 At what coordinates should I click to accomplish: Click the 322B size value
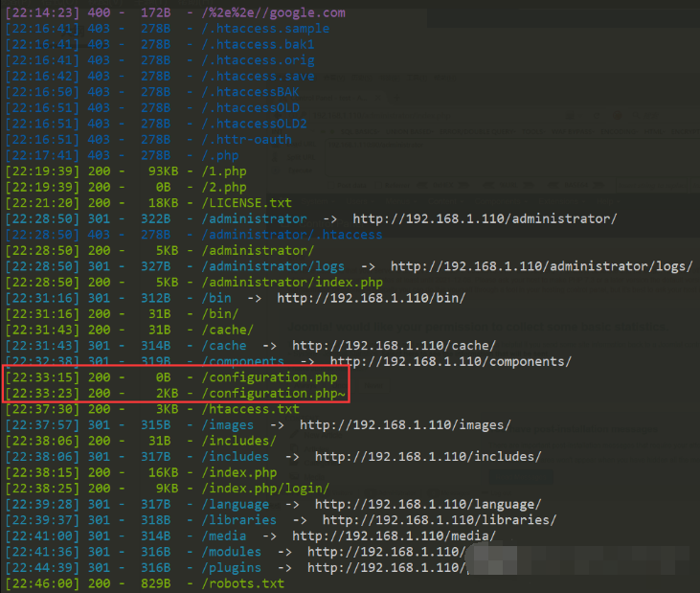coord(155,218)
